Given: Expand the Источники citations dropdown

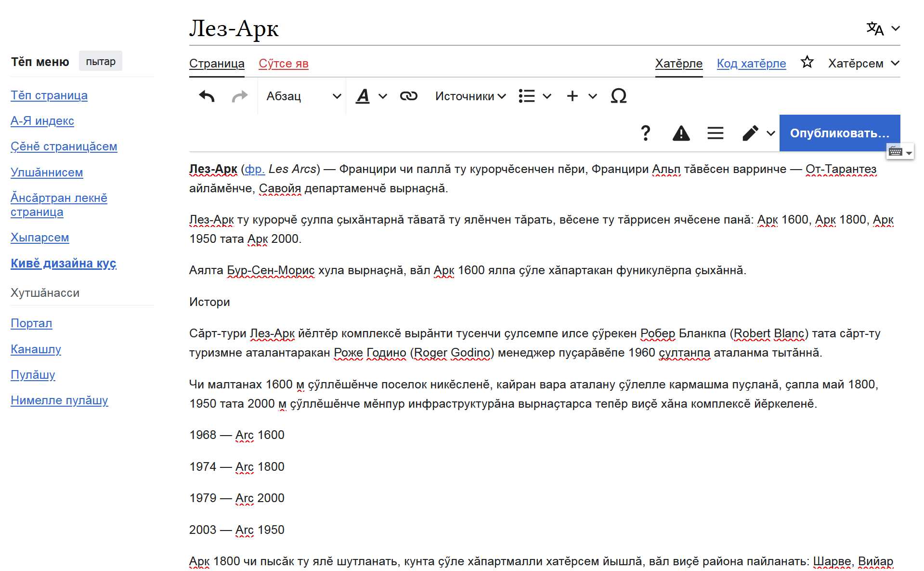Looking at the screenshot, I should point(470,96).
